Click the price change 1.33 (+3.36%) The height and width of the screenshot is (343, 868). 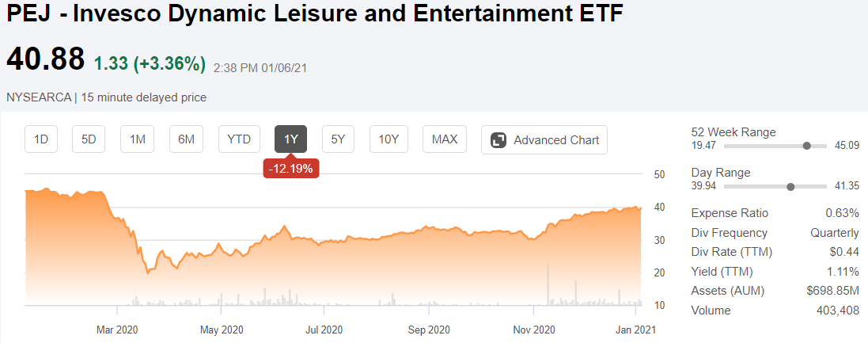[150, 63]
